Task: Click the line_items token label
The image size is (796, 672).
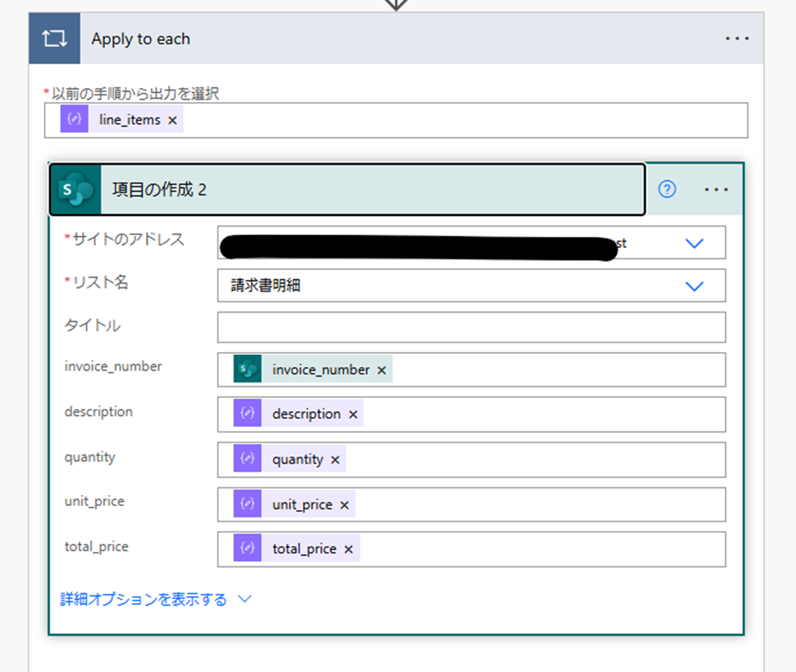Action: click(x=129, y=120)
